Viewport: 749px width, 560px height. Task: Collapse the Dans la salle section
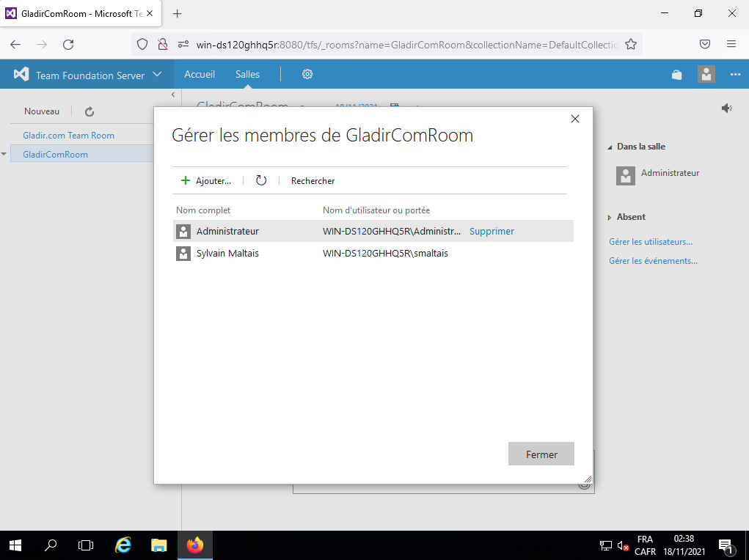pos(610,147)
